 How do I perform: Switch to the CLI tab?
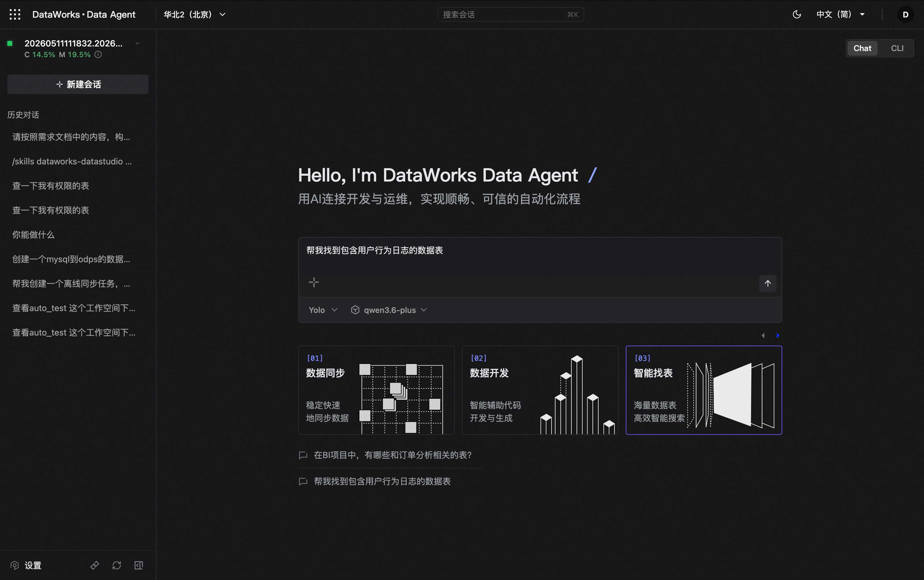click(x=897, y=48)
